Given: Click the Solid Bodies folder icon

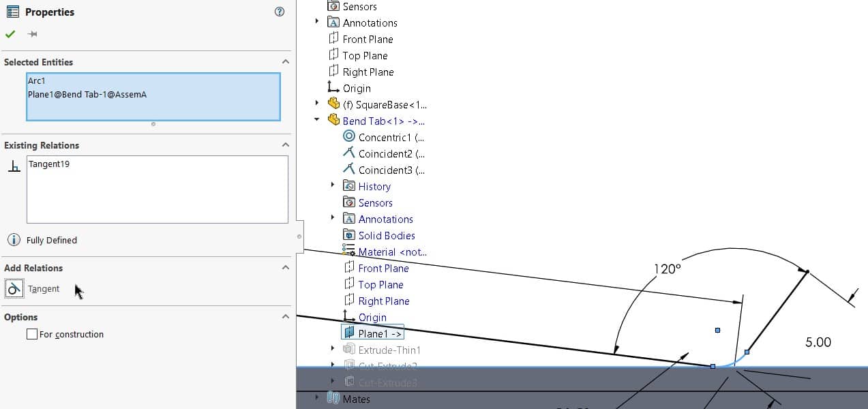Looking at the screenshot, I should [348, 235].
